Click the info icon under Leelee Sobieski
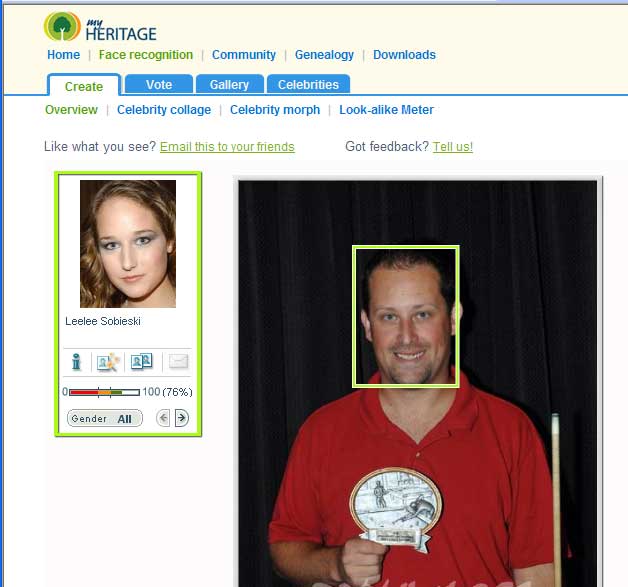 pos(76,362)
